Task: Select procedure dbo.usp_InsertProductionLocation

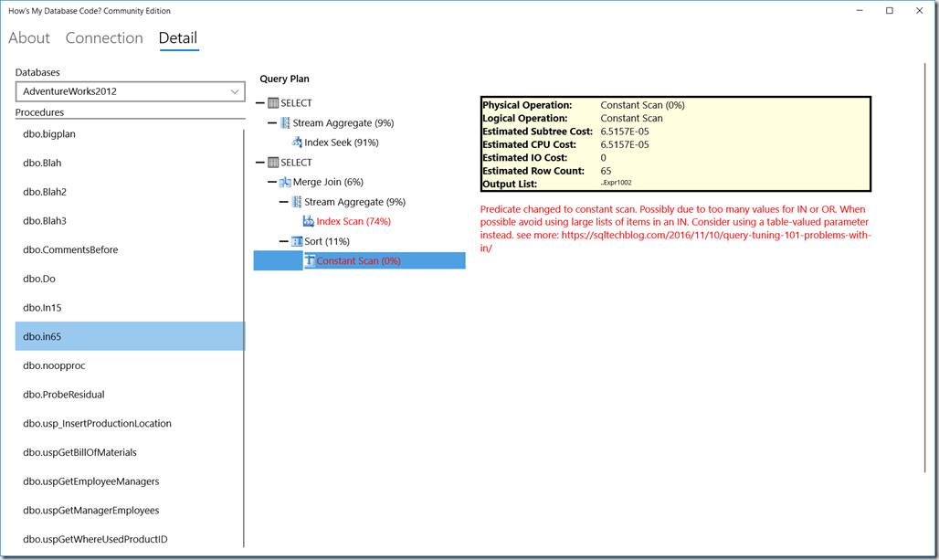Action: click(130, 424)
